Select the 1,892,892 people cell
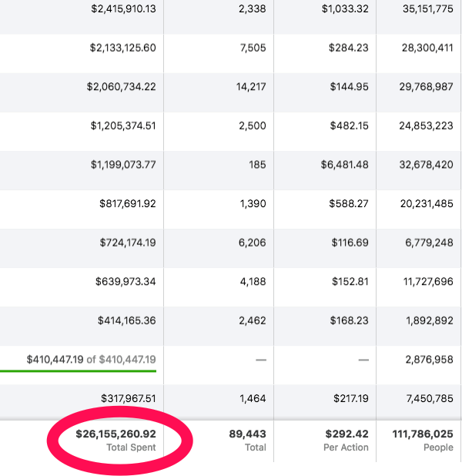Image resolution: width=462 pixels, height=476 pixels. tap(429, 320)
